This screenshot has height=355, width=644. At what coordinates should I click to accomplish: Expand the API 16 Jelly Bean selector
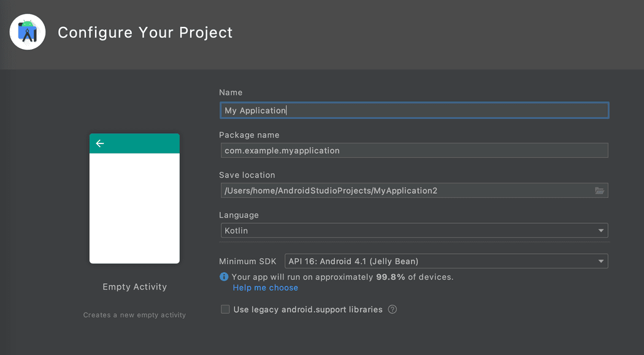pyautogui.click(x=446, y=261)
